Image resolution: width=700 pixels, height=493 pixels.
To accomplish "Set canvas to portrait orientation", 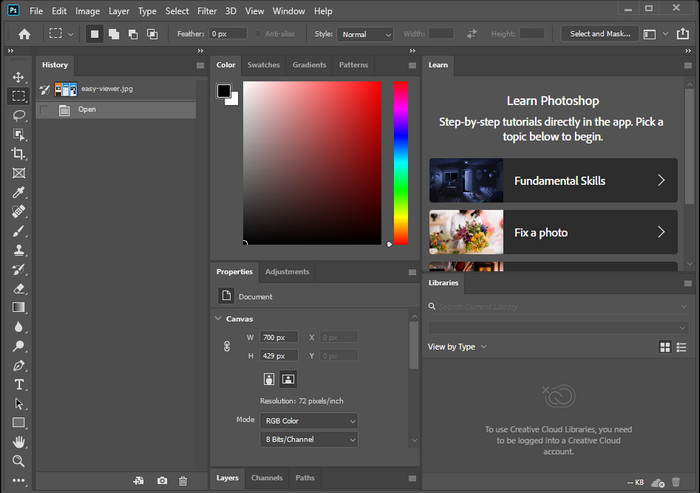I will point(269,379).
